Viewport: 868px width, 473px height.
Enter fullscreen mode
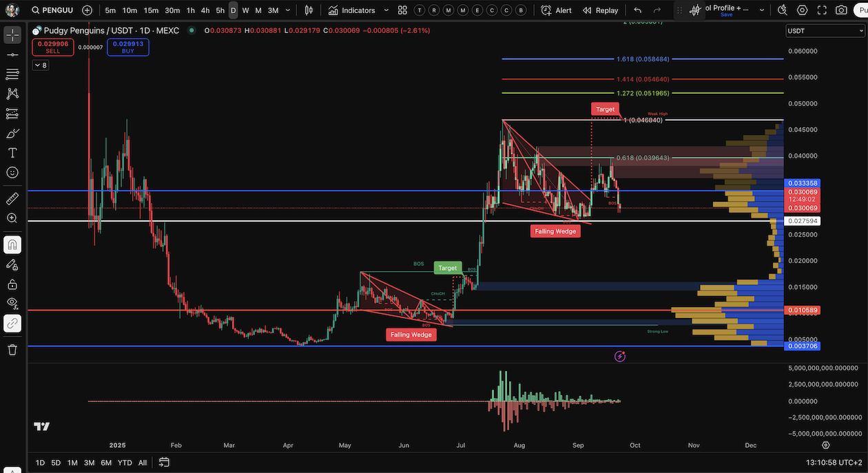click(822, 10)
